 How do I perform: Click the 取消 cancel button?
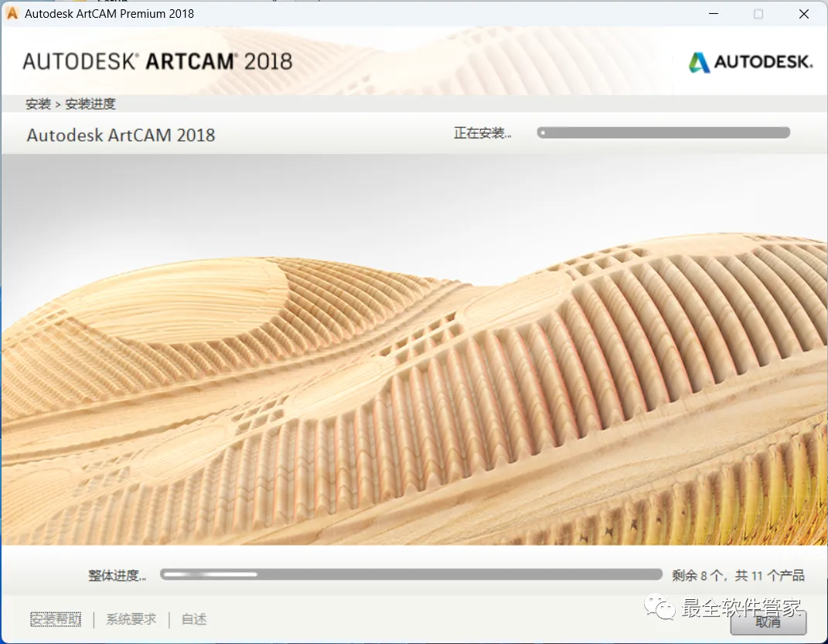(768, 622)
